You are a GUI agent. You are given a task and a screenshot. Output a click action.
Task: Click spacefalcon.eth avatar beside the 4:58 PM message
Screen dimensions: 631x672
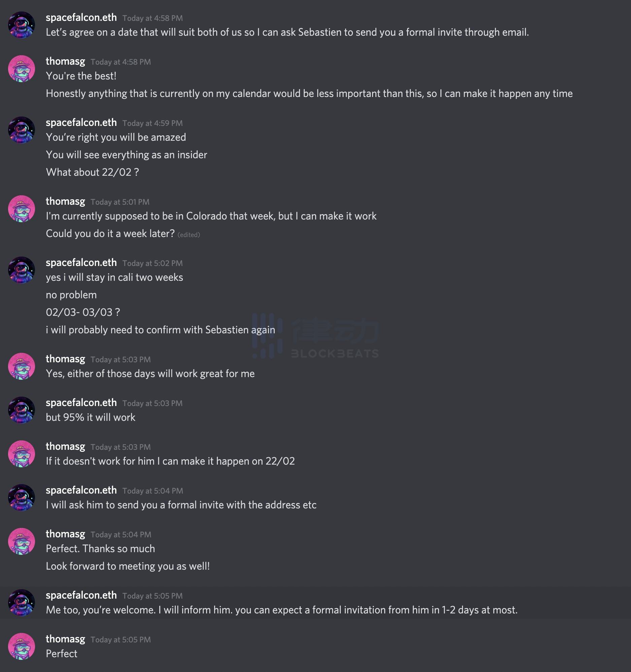coord(21,25)
